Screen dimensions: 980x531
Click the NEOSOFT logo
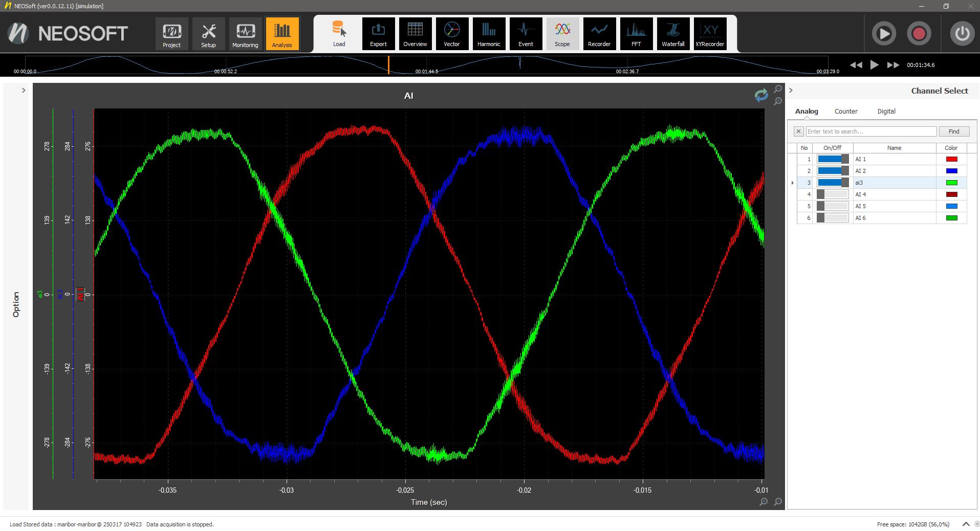click(68, 34)
